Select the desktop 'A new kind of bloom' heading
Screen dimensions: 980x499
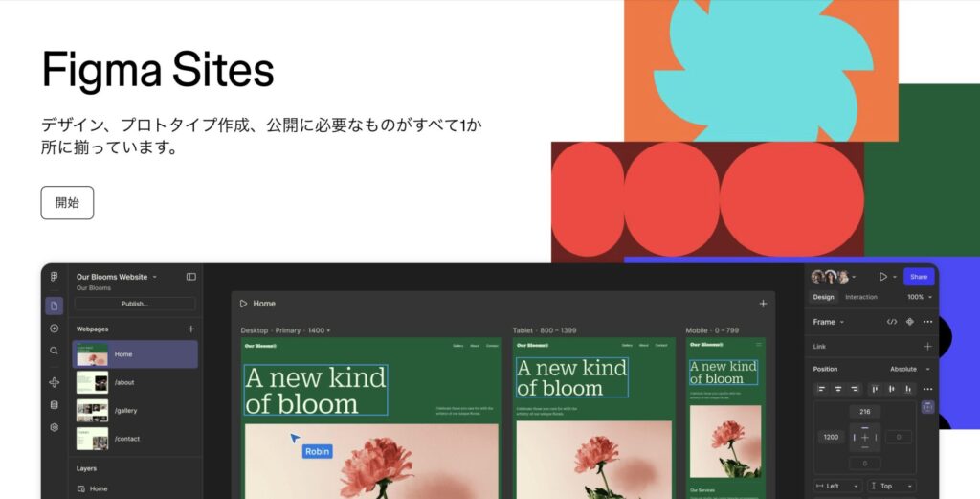point(316,390)
